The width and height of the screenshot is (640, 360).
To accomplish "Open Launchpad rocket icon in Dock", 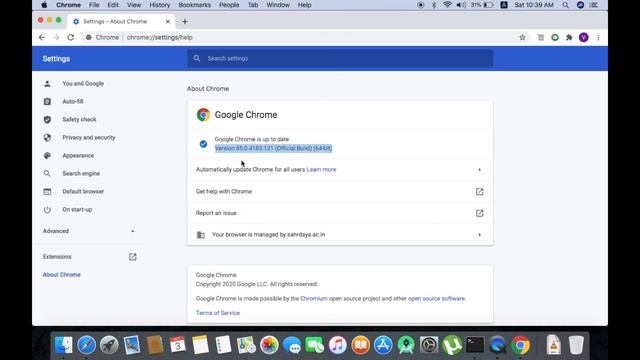I will 109,345.
